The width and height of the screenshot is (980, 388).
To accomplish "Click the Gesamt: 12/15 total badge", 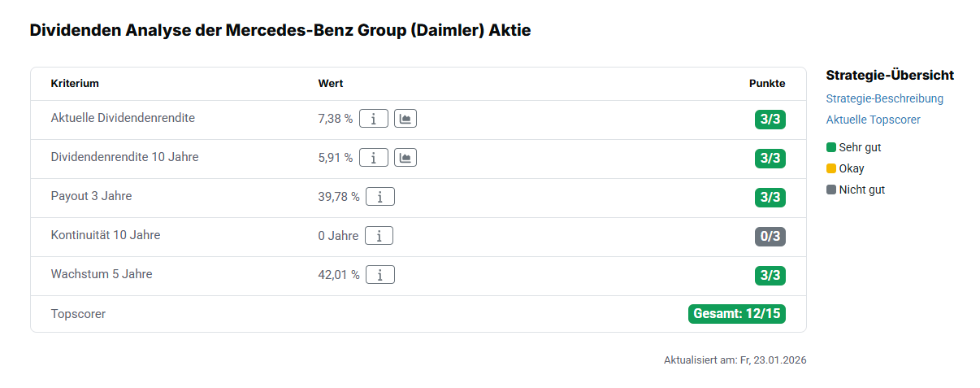I will 736,314.
